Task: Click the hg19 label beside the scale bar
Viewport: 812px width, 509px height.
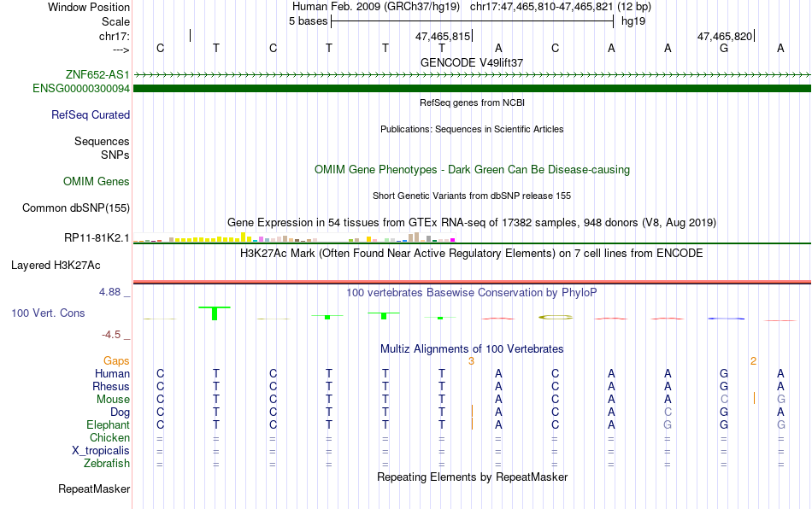Action: click(x=633, y=21)
